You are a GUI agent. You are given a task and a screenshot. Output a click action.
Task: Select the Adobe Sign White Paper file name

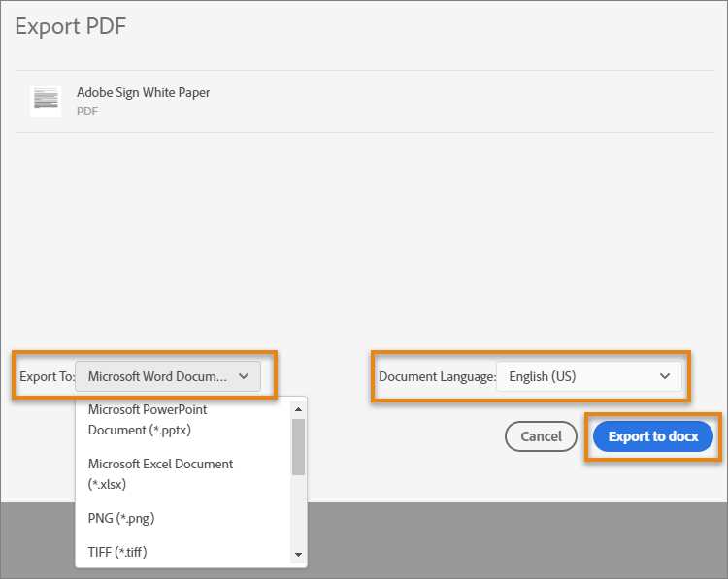pyautogui.click(x=143, y=93)
